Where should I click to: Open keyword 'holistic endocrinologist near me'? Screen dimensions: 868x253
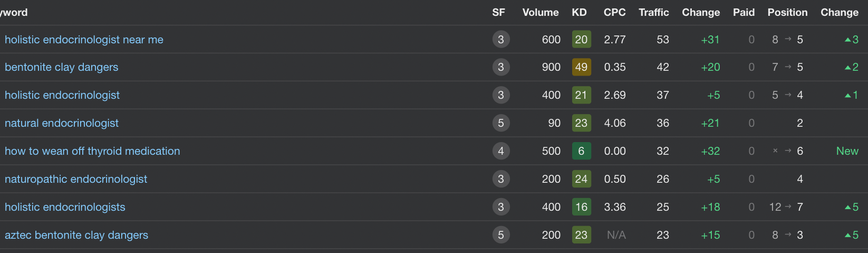84,40
